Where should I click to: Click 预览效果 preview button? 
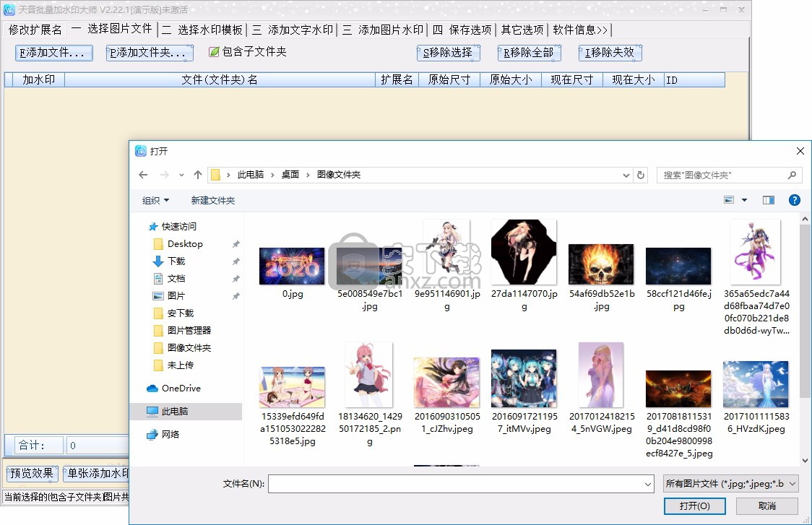(x=32, y=473)
